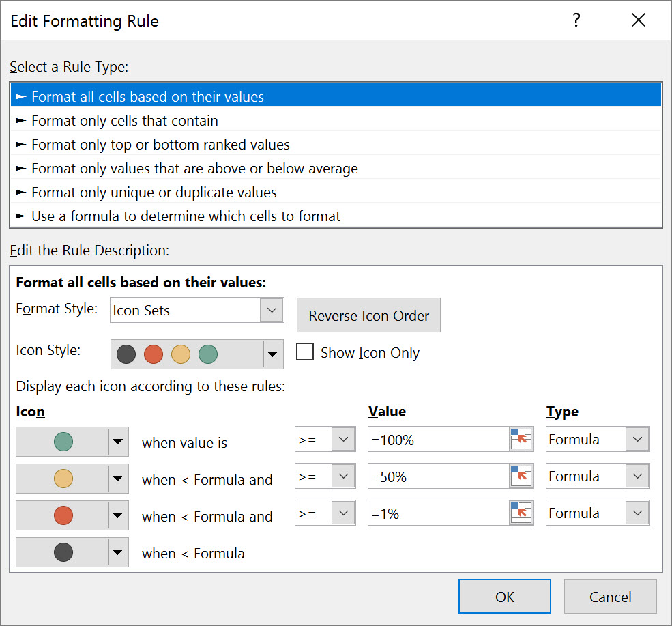Open the black circle icon picker
Image resolution: width=672 pixels, height=626 pixels.
118,553
